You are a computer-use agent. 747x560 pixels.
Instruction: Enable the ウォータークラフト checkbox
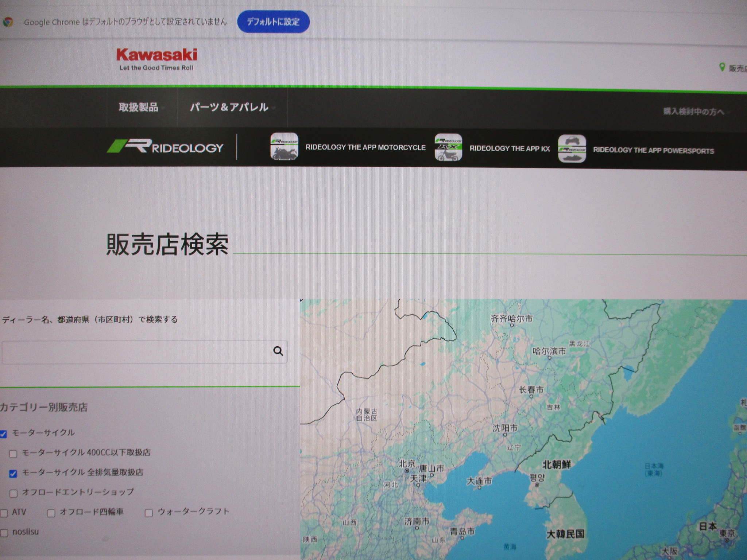(148, 513)
